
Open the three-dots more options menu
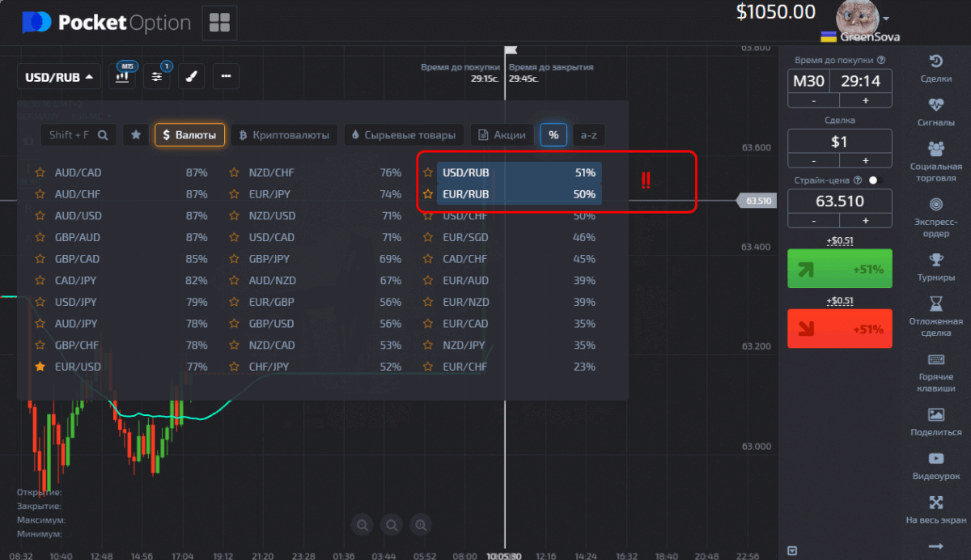tap(226, 77)
